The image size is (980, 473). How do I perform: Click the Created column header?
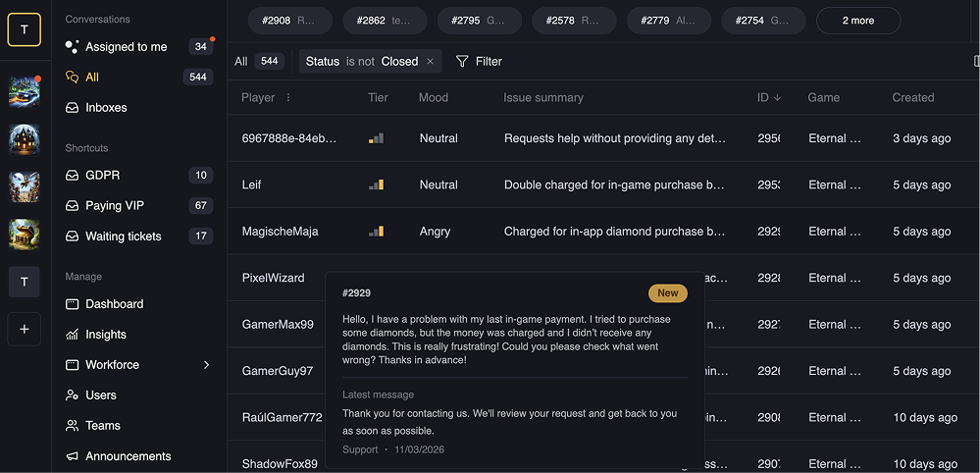point(913,97)
